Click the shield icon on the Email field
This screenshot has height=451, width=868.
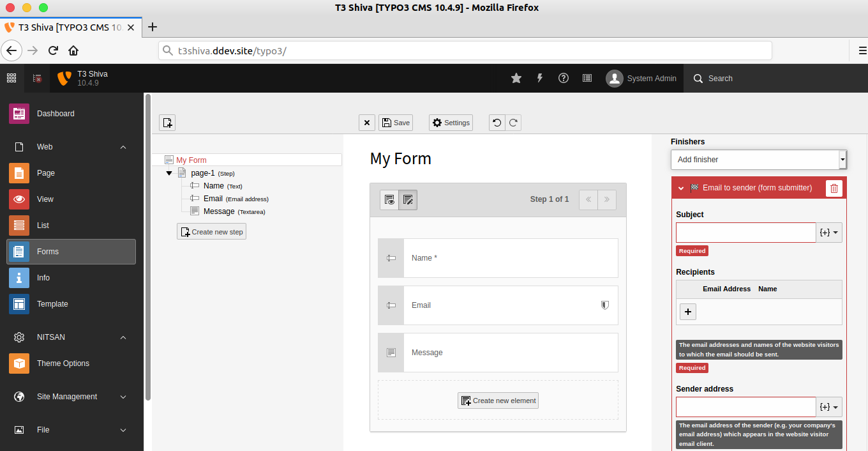tap(604, 305)
